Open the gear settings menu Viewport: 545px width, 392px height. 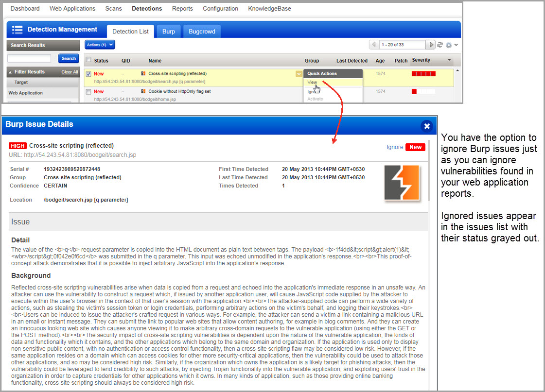pyautogui.click(x=449, y=45)
